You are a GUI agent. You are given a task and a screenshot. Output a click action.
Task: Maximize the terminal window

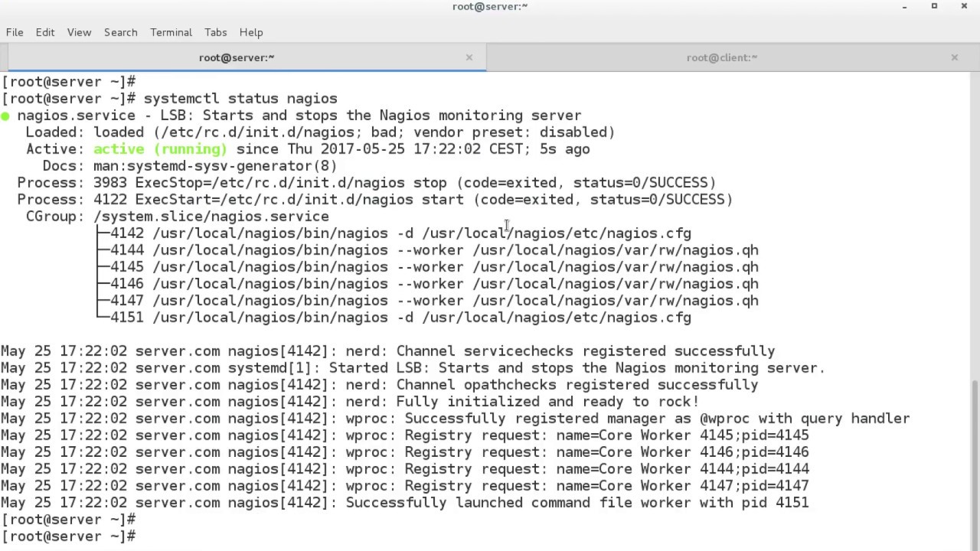934,6
